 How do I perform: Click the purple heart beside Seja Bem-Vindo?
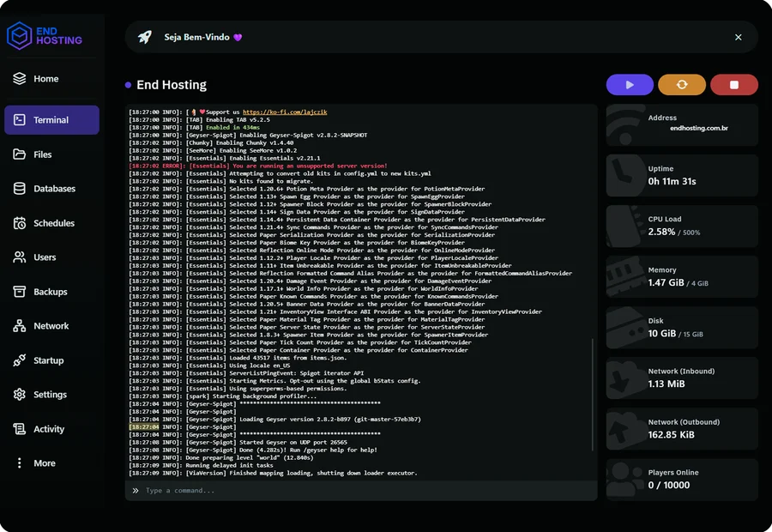click(x=238, y=38)
